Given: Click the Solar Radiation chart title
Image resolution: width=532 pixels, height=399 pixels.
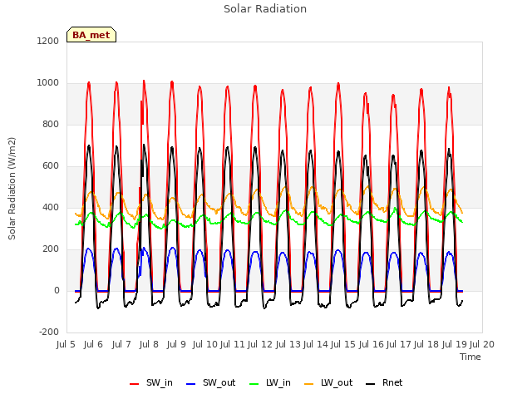Looking at the screenshot, I should click(265, 9).
